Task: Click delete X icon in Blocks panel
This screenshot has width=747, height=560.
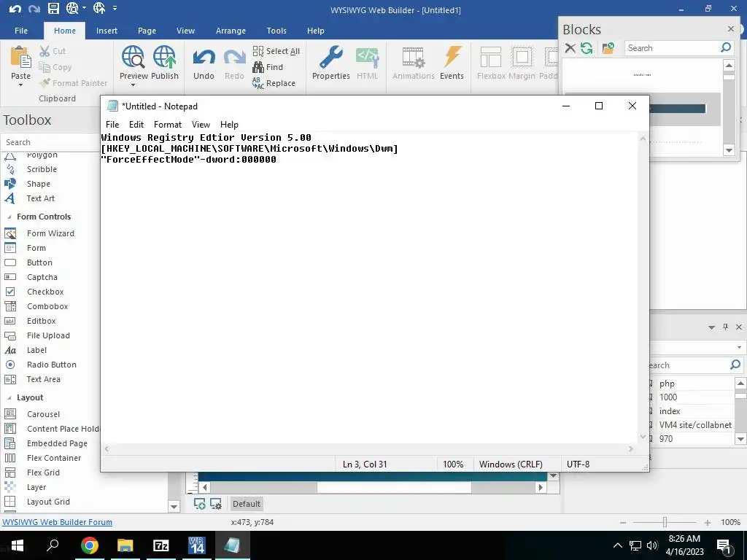Action: click(x=570, y=48)
